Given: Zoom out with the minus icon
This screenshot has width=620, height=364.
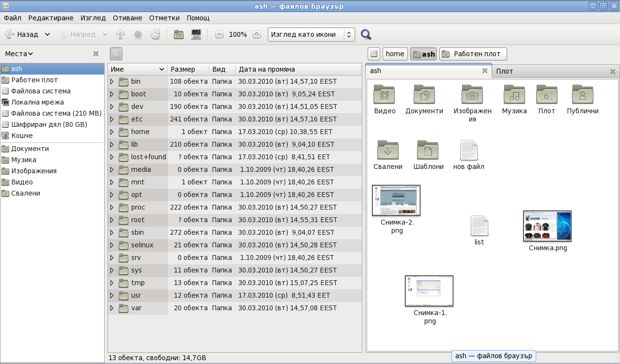Looking at the screenshot, I should point(219,34).
